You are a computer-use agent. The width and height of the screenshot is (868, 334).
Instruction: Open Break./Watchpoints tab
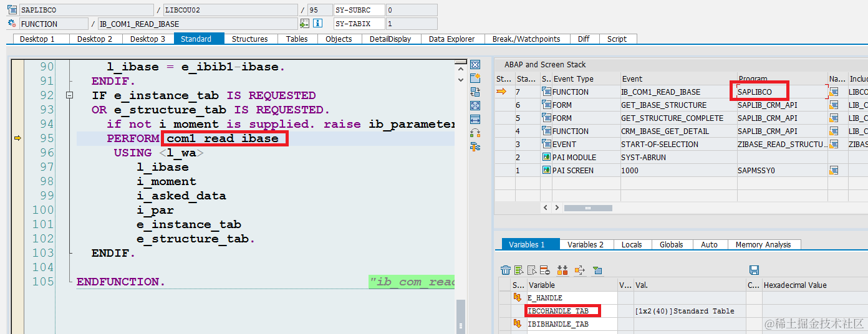(526, 39)
